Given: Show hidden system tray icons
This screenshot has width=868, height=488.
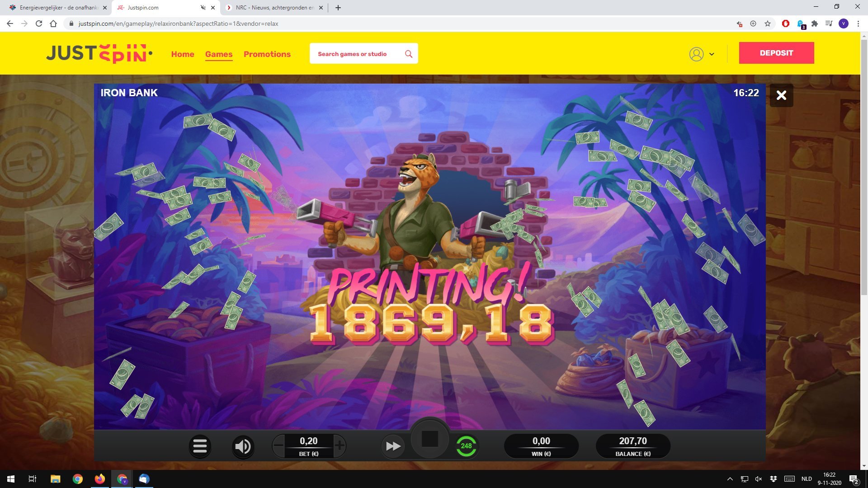Looking at the screenshot, I should (x=730, y=479).
